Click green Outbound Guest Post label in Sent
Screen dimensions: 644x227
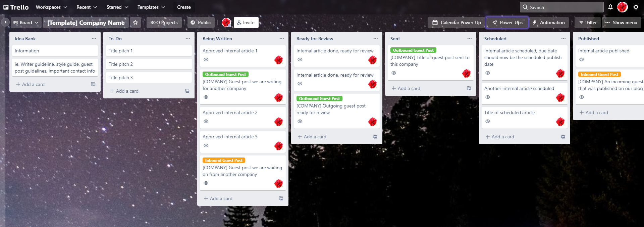pyautogui.click(x=413, y=50)
